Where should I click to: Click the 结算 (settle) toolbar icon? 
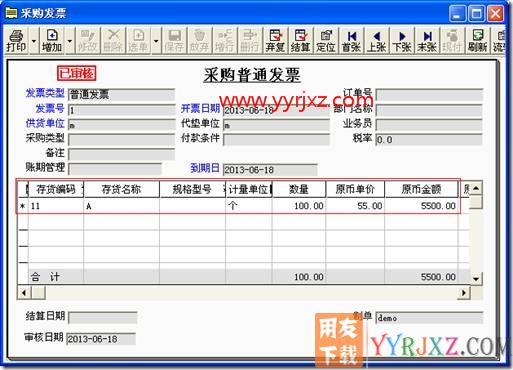click(300, 40)
